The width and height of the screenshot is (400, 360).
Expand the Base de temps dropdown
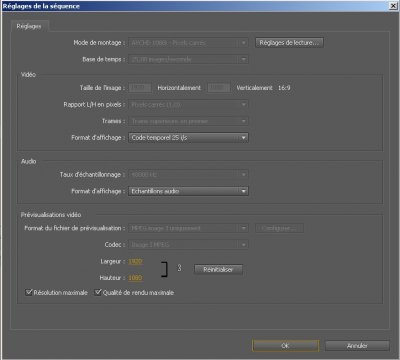188,59
